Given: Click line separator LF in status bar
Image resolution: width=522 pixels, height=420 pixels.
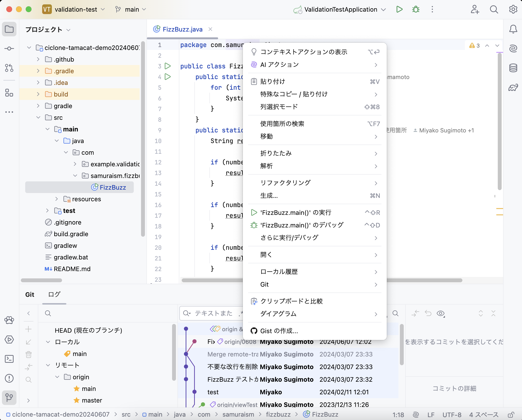Looking at the screenshot, I should click(x=431, y=415).
